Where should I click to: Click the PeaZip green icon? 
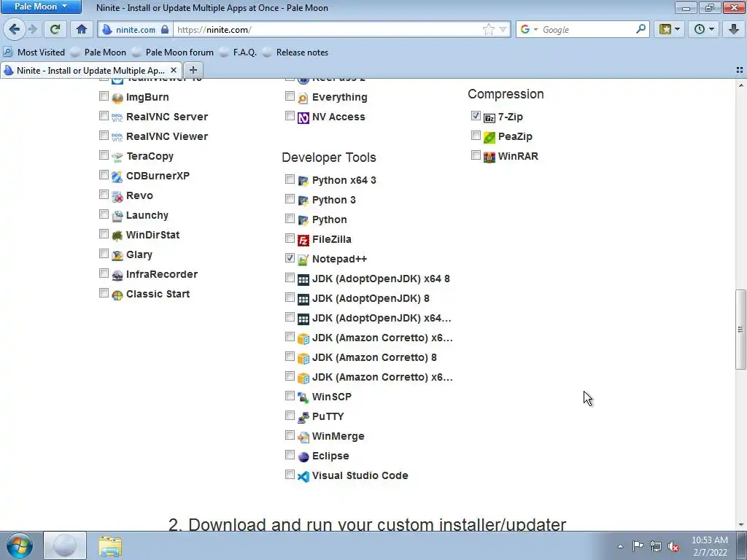(x=489, y=137)
